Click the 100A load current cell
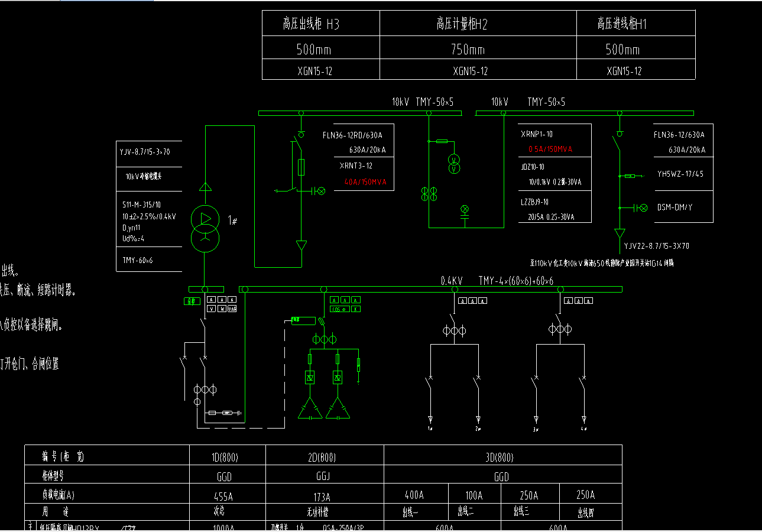The image size is (762, 532). click(x=475, y=495)
